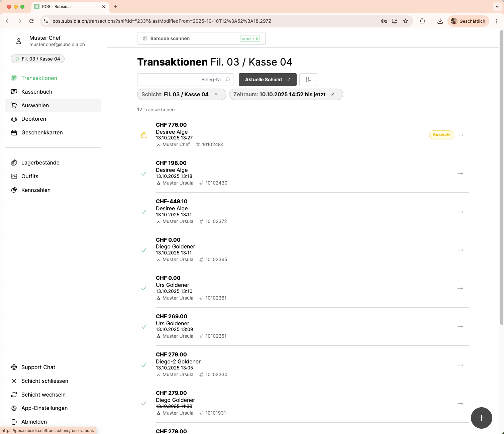Click Schicht schliessen

45,381
